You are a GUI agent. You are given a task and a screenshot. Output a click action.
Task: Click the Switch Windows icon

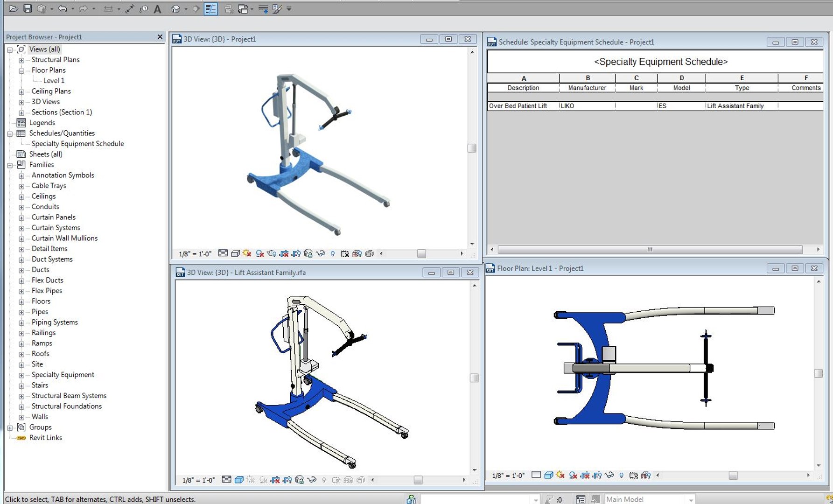click(243, 8)
